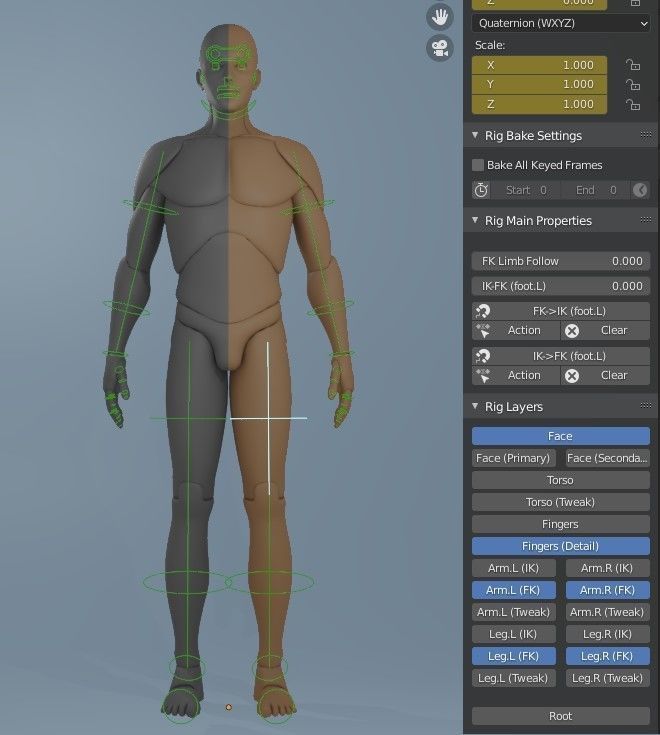Enable the Arm.R (IK) rig layer
This screenshot has height=735, width=660.
(608, 568)
